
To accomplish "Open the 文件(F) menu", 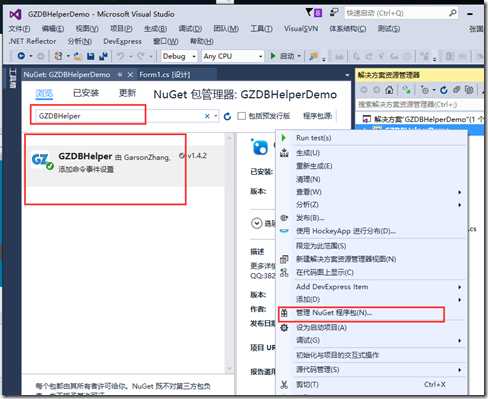I will point(19,29).
